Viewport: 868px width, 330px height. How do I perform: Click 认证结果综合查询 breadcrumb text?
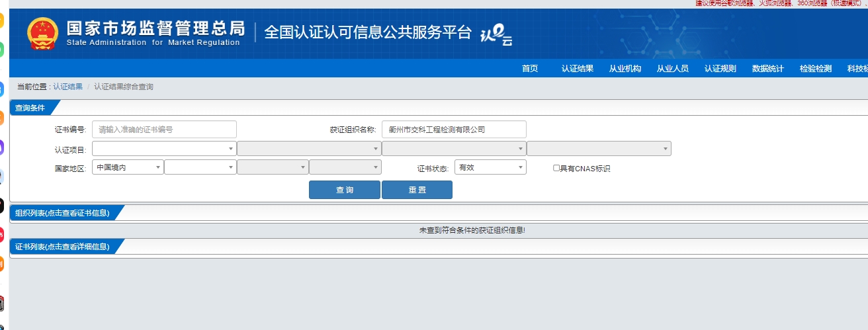point(124,87)
